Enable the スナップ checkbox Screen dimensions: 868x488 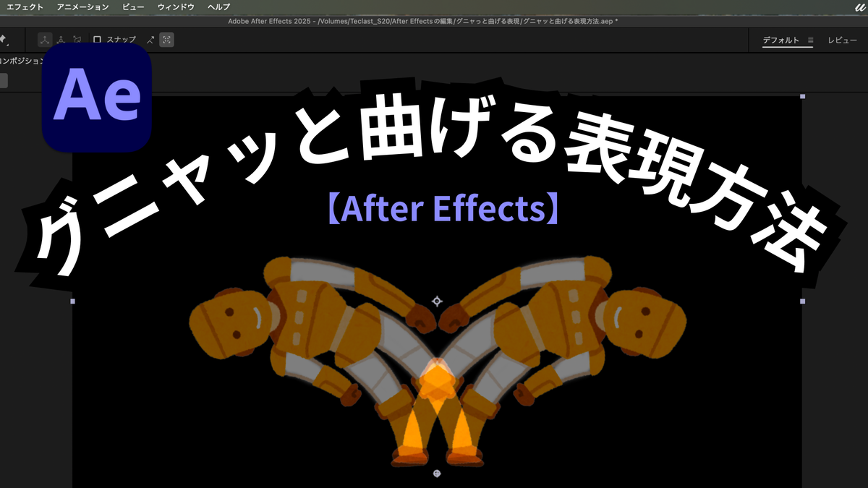pyautogui.click(x=97, y=40)
